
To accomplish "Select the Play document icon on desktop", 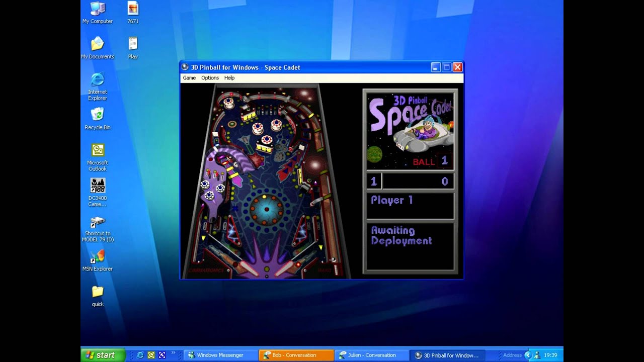I will [x=133, y=48].
